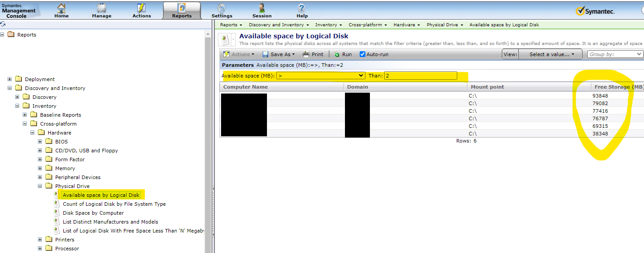The image size is (644, 253).
Task: Open the Actions section icon
Action: [141, 8]
